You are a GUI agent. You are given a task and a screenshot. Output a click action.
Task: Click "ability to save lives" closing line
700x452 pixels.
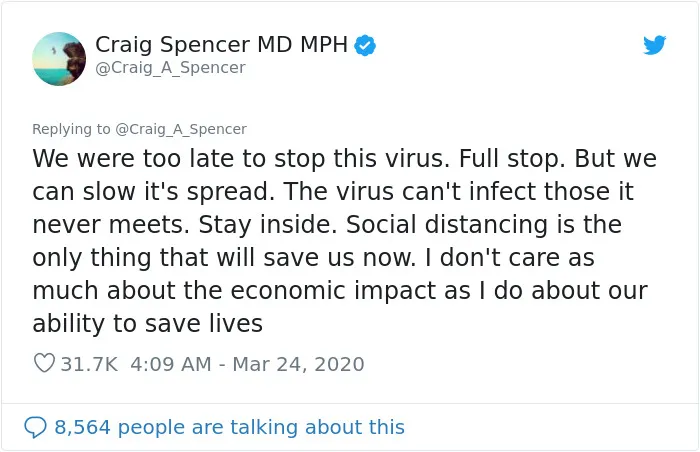coord(147,324)
